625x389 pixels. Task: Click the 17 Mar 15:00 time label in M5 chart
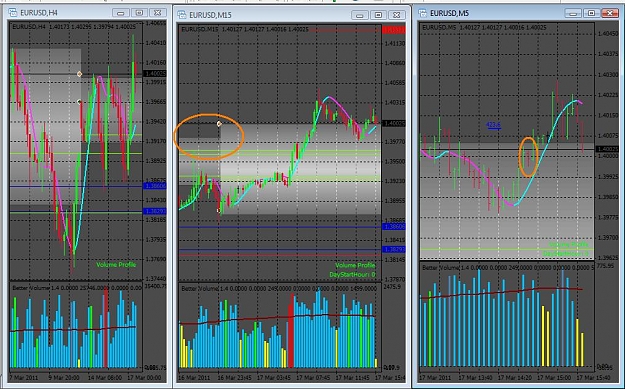554,377
